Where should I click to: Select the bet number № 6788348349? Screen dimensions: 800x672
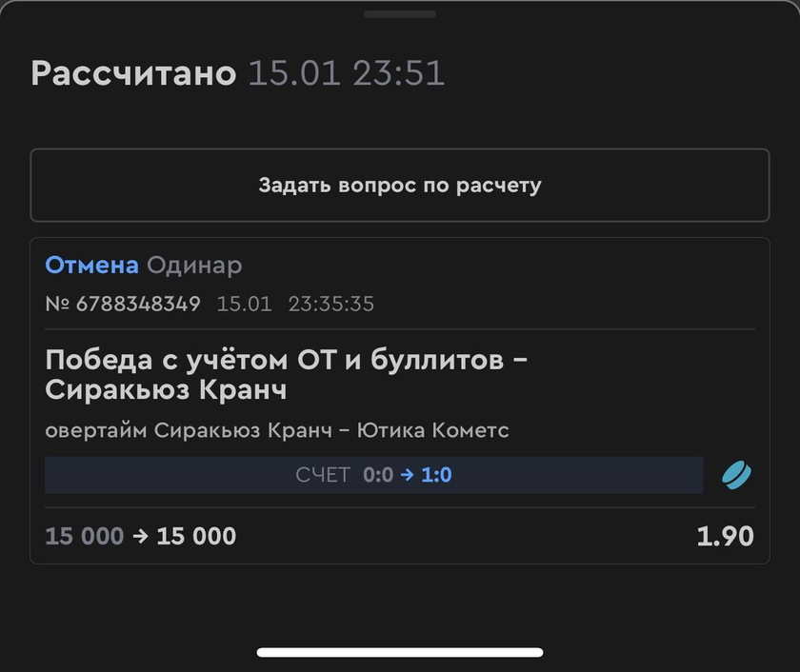123,304
